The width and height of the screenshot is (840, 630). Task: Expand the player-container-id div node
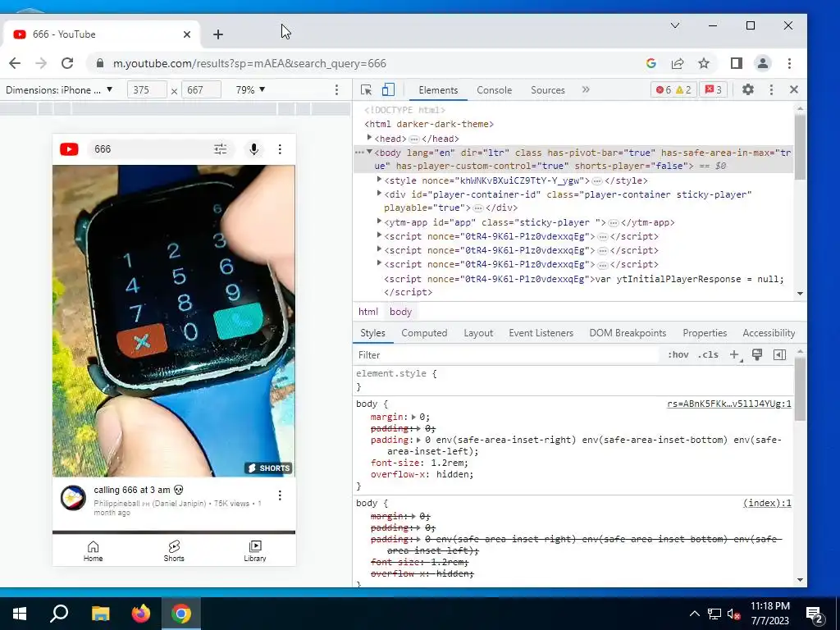pos(379,194)
